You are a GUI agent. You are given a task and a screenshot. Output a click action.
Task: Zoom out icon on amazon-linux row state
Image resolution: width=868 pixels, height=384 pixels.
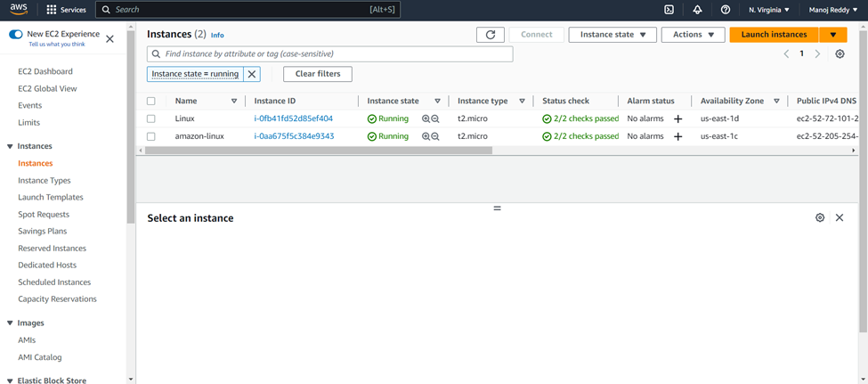tap(435, 136)
